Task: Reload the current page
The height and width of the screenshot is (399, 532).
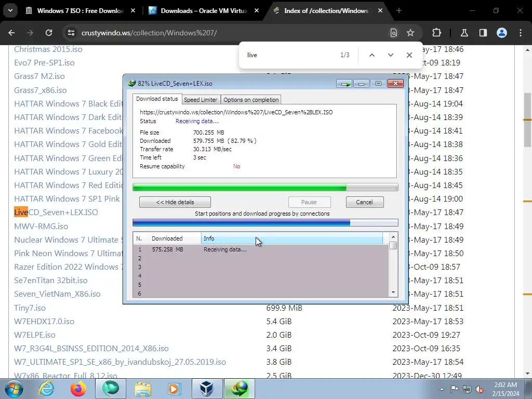Action: 49,33
